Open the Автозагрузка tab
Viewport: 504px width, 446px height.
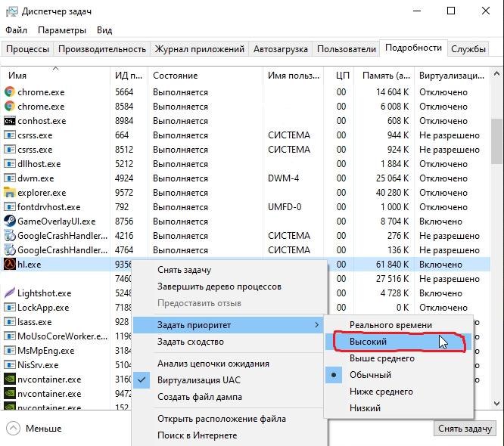280,49
